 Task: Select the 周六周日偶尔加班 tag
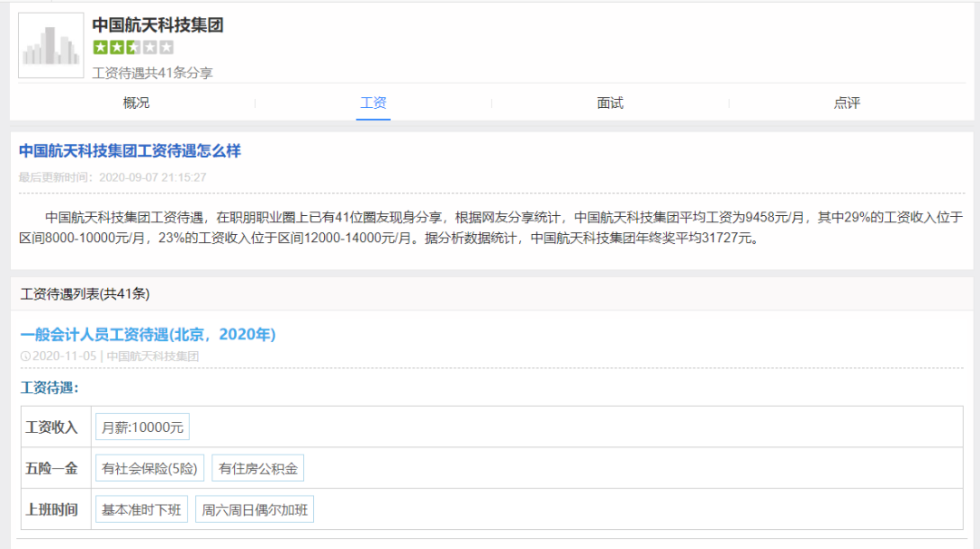pyautogui.click(x=254, y=510)
